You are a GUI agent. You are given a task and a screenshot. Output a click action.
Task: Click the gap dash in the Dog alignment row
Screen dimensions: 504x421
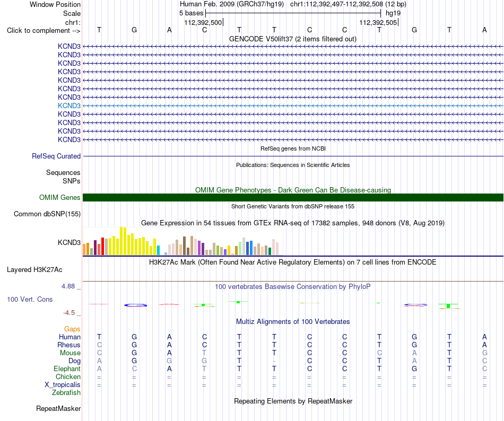[x=274, y=361]
